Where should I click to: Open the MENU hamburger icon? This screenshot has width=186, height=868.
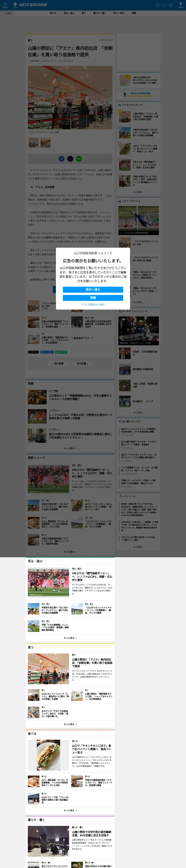tap(5, 5)
